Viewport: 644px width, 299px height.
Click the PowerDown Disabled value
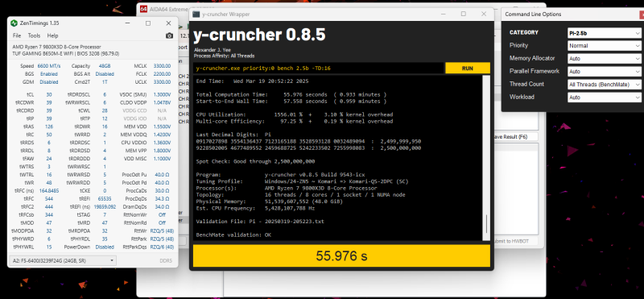(105, 247)
